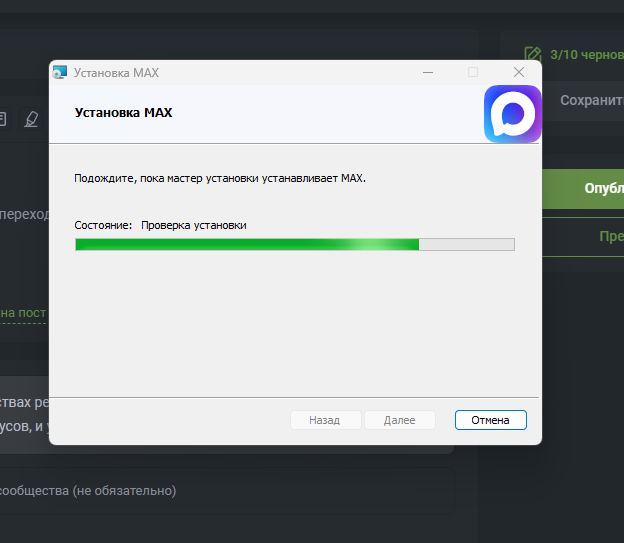The image size is (624, 543).
Task: Click the document icon left of the highlighter
Action: click(3, 119)
